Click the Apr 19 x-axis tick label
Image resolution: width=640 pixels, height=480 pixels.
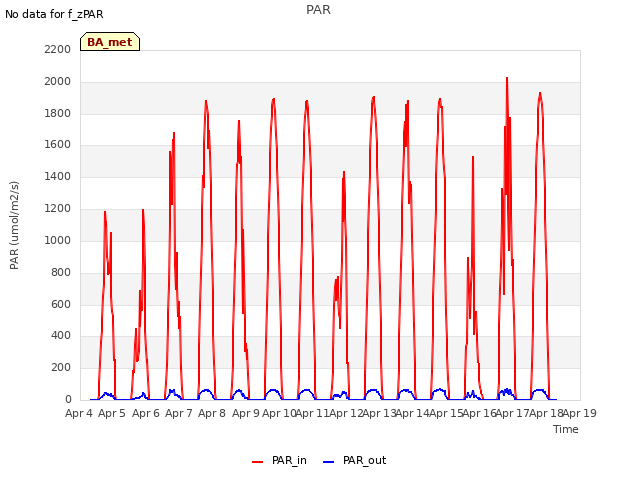[x=580, y=413]
